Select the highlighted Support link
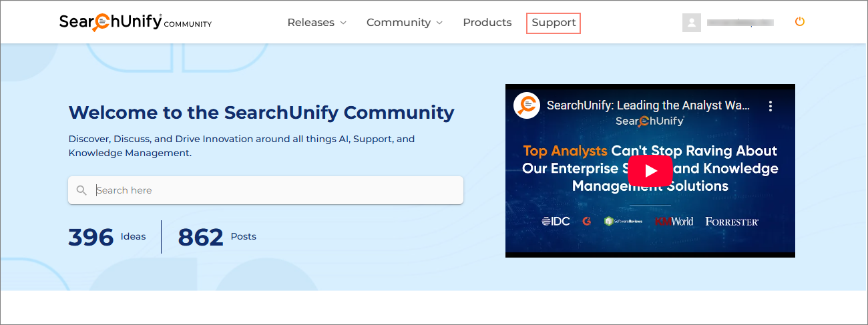This screenshot has height=325, width=868. click(554, 23)
